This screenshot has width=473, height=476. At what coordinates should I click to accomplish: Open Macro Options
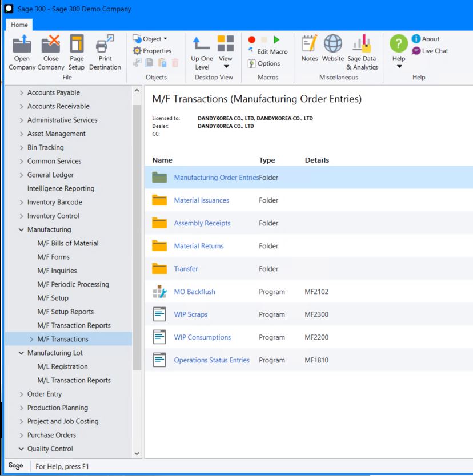pos(264,63)
